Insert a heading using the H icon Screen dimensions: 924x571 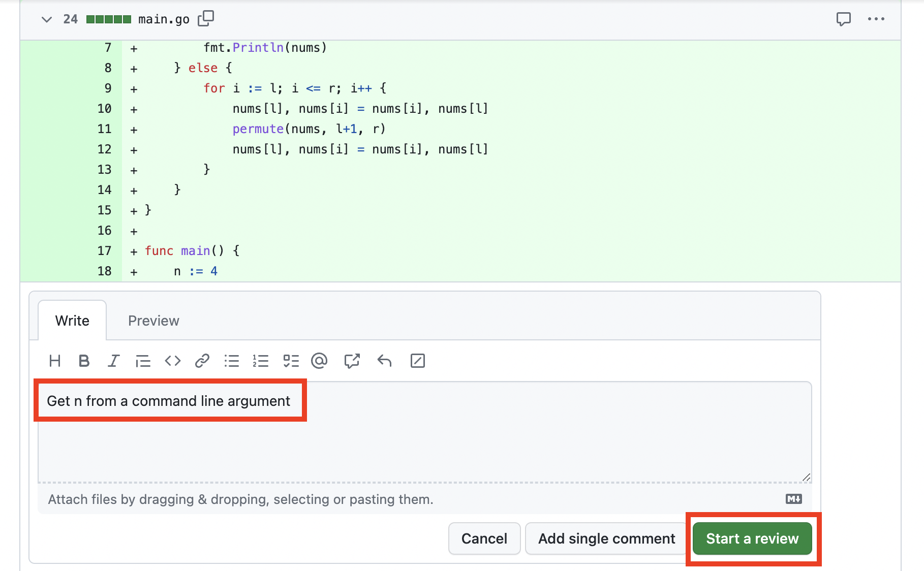pyautogui.click(x=55, y=361)
